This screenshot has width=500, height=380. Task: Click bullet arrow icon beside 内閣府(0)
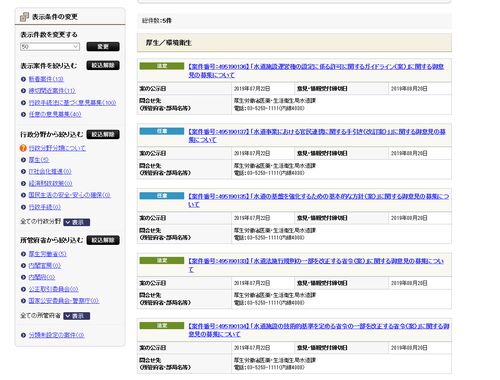pos(23,277)
